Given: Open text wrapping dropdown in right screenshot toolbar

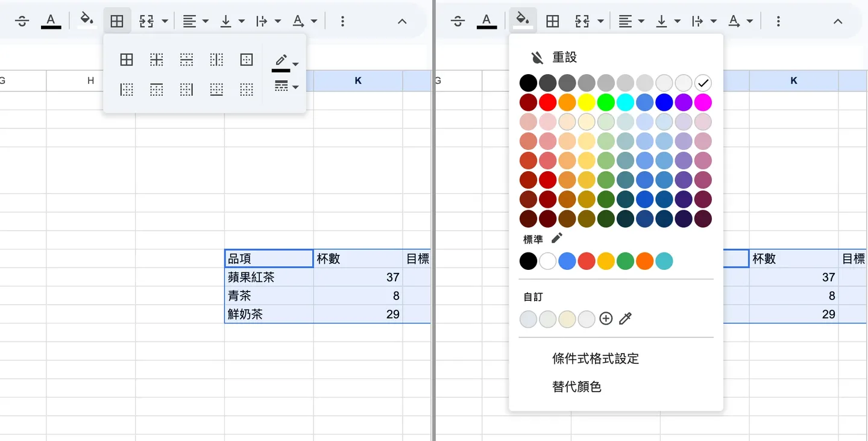Looking at the screenshot, I should pyautogui.click(x=704, y=22).
